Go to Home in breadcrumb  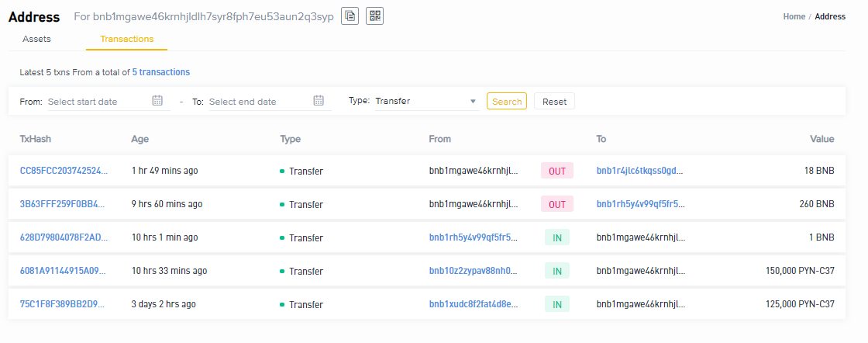point(794,16)
